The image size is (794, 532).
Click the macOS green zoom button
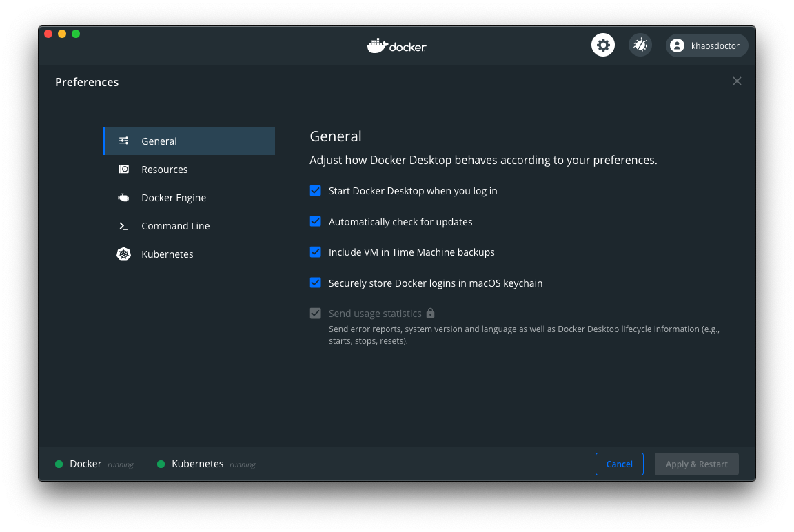(76, 34)
